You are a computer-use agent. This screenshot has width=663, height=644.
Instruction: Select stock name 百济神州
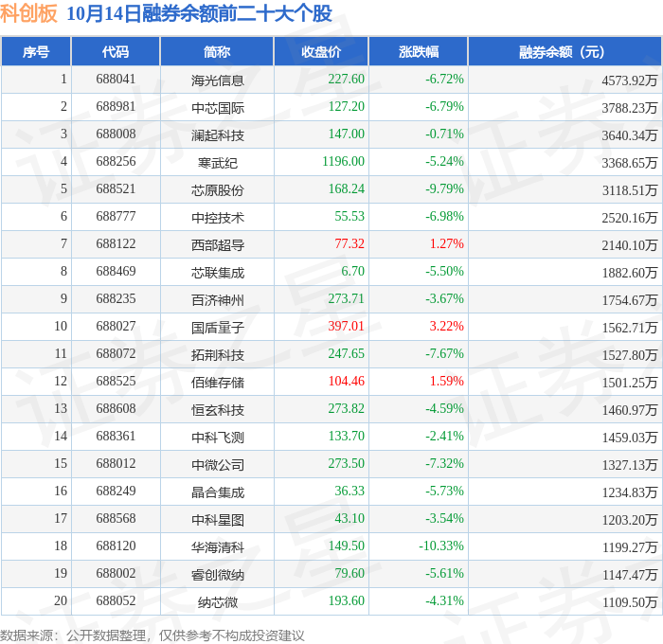click(217, 300)
